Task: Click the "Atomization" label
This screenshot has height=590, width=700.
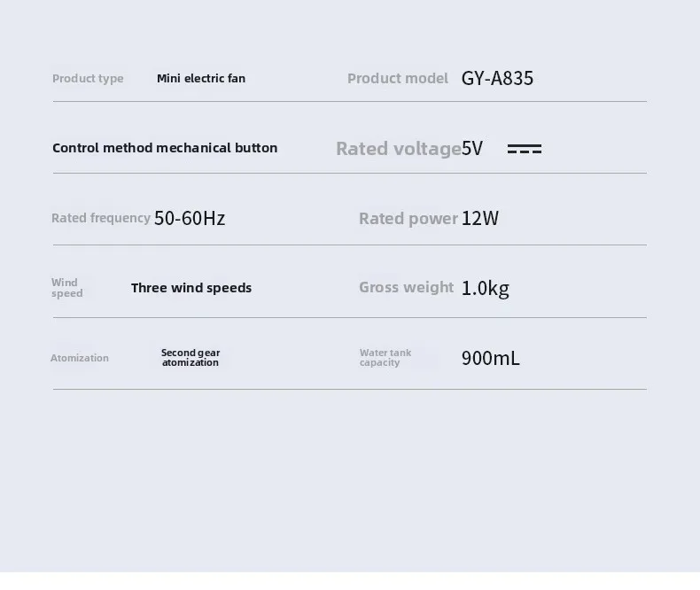Action: 80,358
